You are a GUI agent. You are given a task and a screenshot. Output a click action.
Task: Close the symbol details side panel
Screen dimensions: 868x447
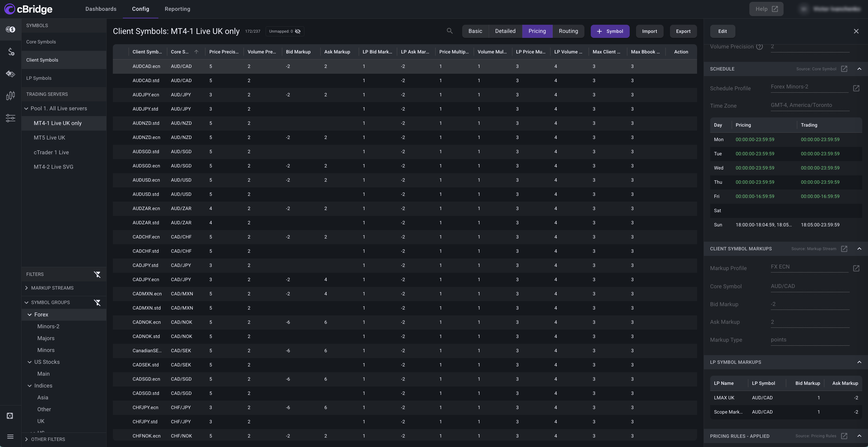tap(856, 31)
